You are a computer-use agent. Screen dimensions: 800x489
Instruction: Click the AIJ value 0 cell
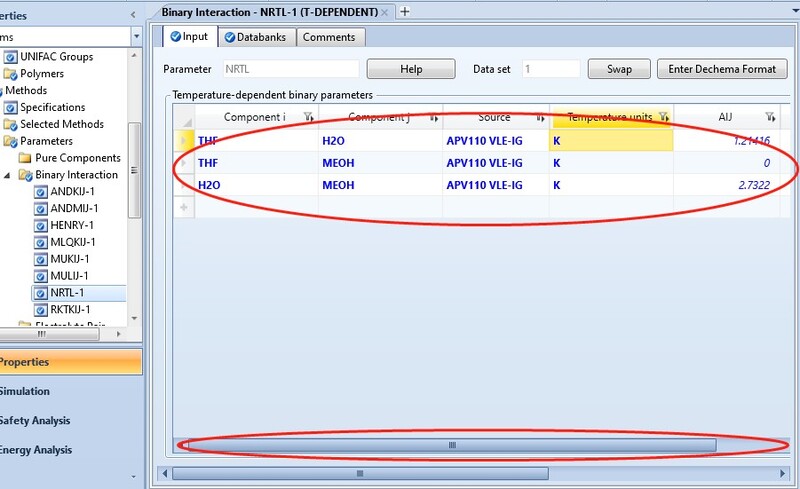(x=727, y=163)
